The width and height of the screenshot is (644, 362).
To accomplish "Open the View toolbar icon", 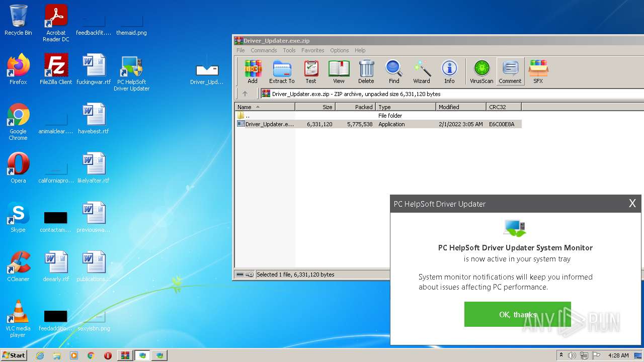I will pyautogui.click(x=339, y=71).
